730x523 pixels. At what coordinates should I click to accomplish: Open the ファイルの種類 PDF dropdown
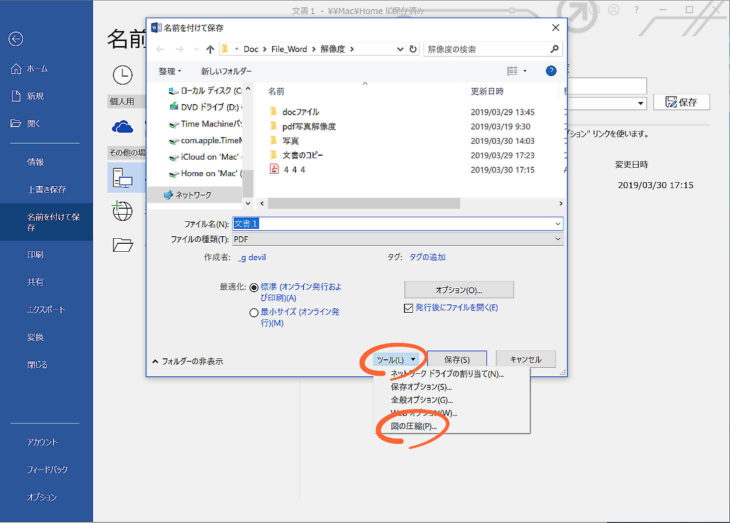click(x=558, y=240)
